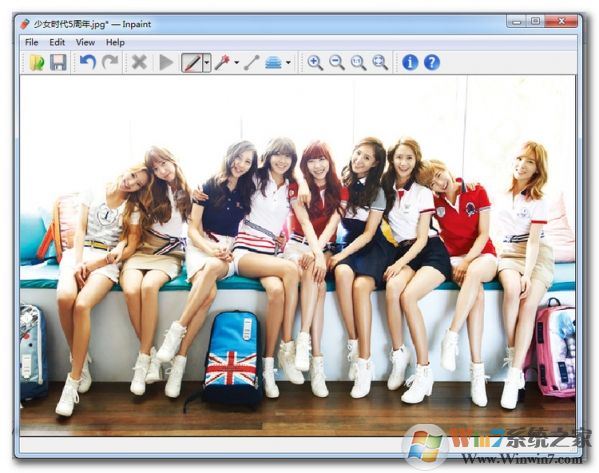Fit image to window zoom
Screen dimensions: 599x473
click(380, 62)
